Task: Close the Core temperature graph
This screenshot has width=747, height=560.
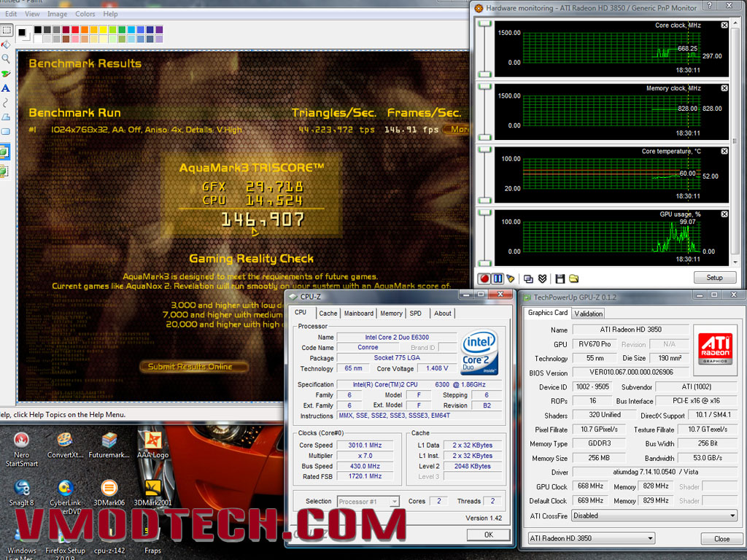Action: point(724,151)
